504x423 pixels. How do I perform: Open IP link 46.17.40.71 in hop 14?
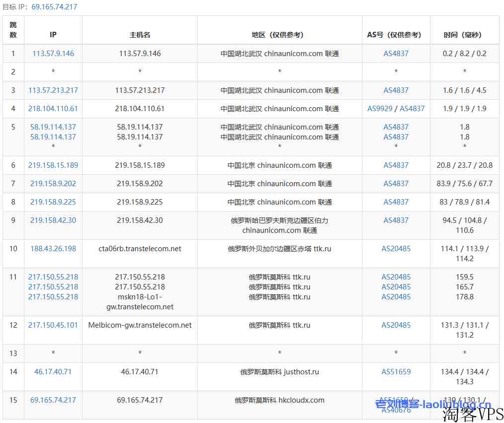coord(53,371)
